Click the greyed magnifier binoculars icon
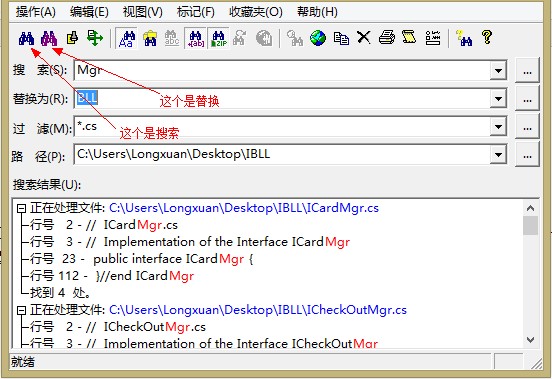 [295, 38]
